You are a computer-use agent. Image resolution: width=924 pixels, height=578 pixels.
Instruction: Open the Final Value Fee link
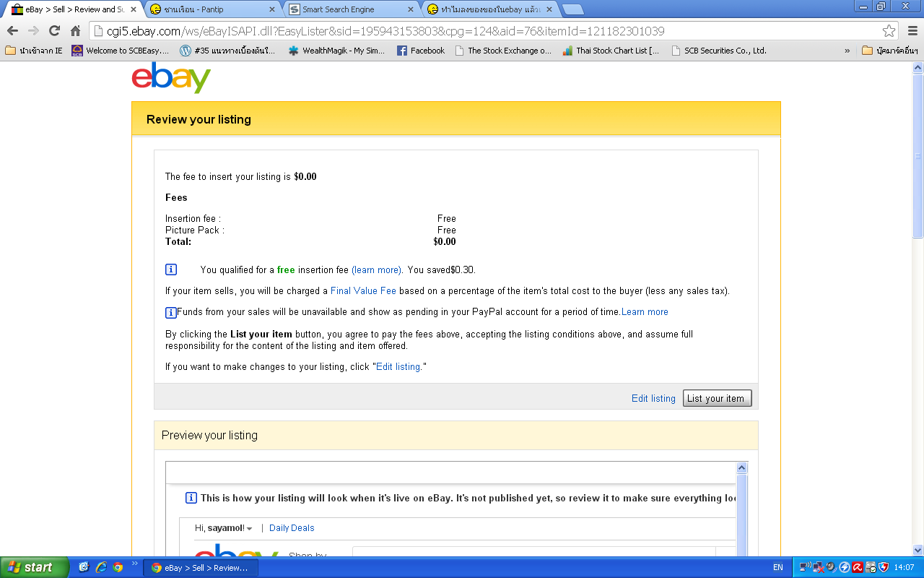click(363, 291)
